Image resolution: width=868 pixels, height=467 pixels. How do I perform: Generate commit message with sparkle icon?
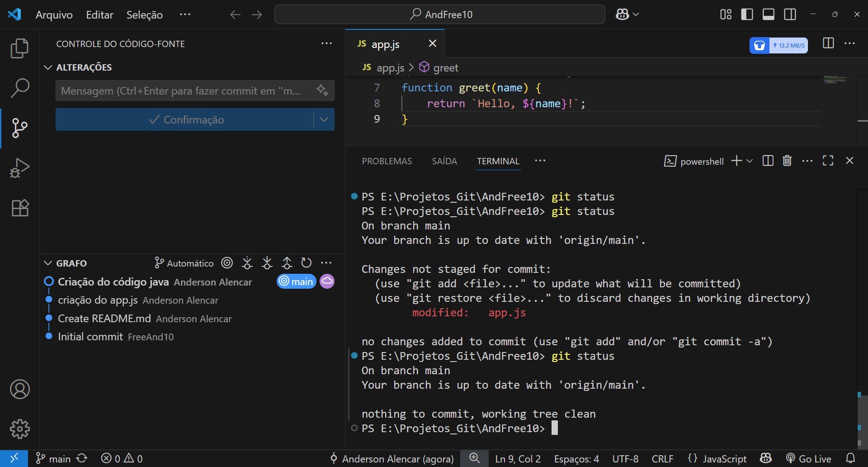pyautogui.click(x=322, y=91)
